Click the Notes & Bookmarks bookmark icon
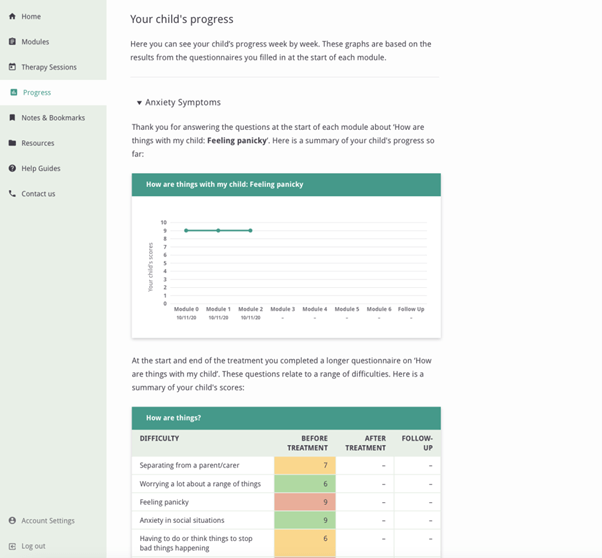Viewport: 602px width, 558px height. pos(12,118)
